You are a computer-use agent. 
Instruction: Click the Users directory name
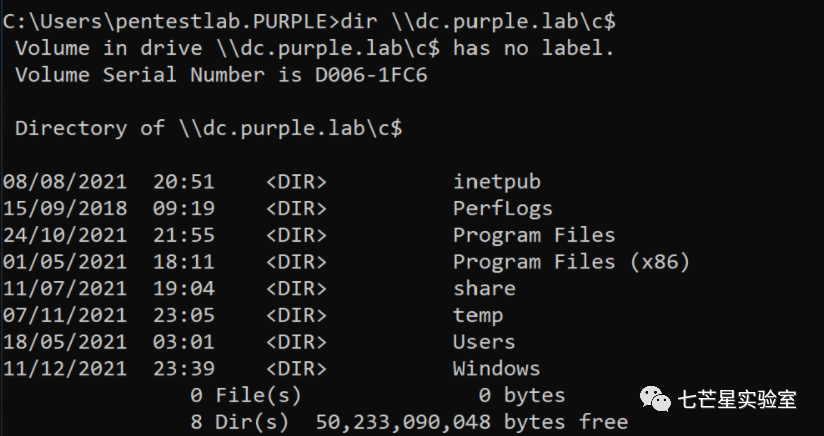click(484, 342)
